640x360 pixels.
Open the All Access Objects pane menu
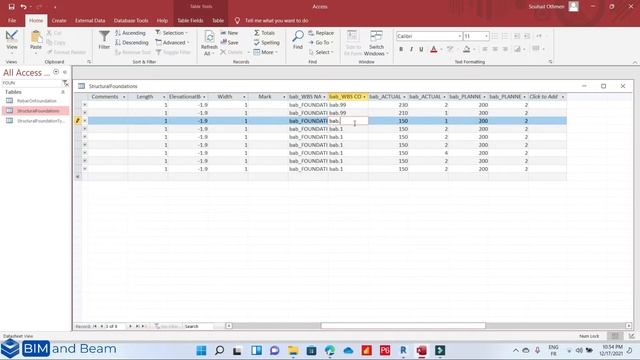[56, 72]
